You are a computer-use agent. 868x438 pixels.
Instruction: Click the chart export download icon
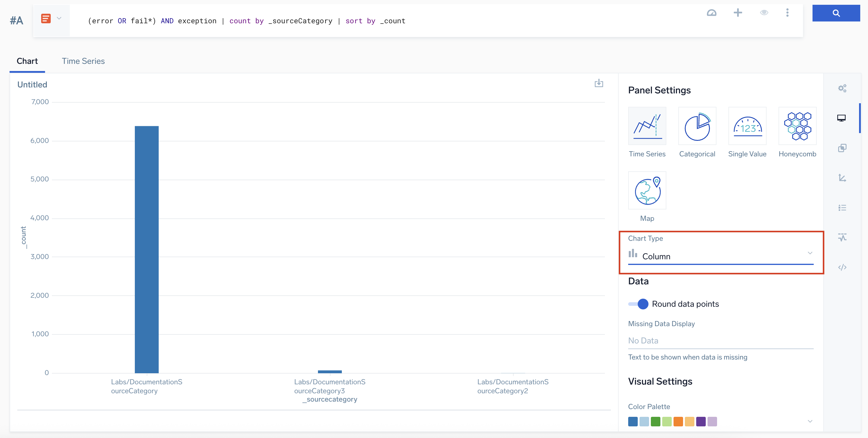click(599, 83)
